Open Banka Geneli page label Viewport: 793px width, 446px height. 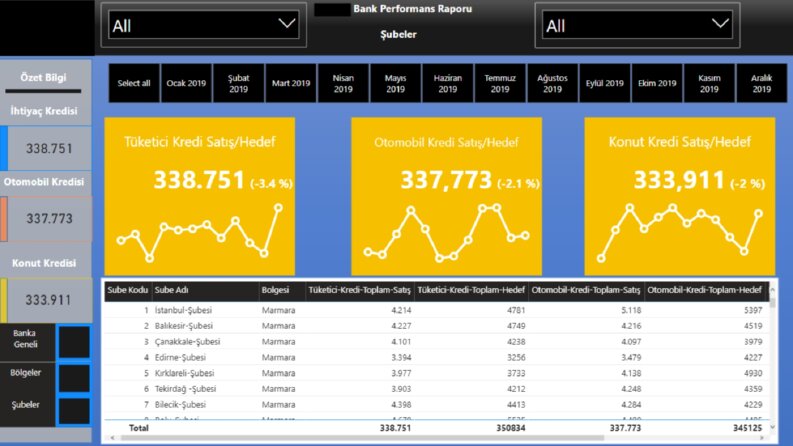[25, 339]
